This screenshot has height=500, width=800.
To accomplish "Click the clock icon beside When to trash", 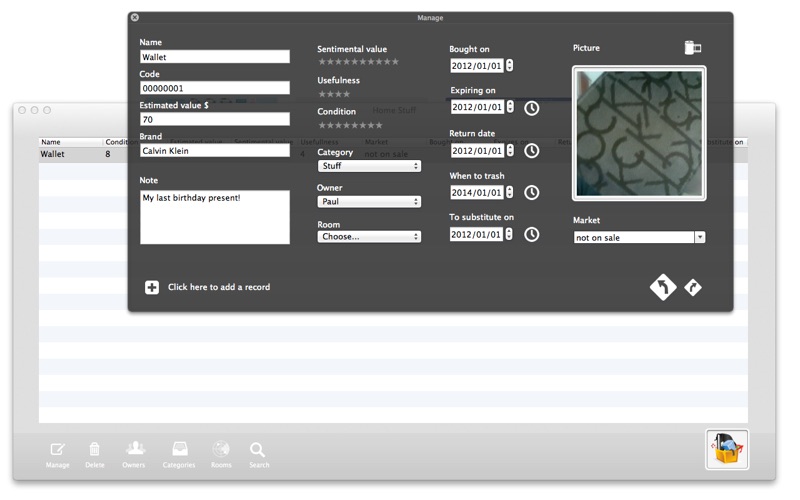I will point(532,192).
